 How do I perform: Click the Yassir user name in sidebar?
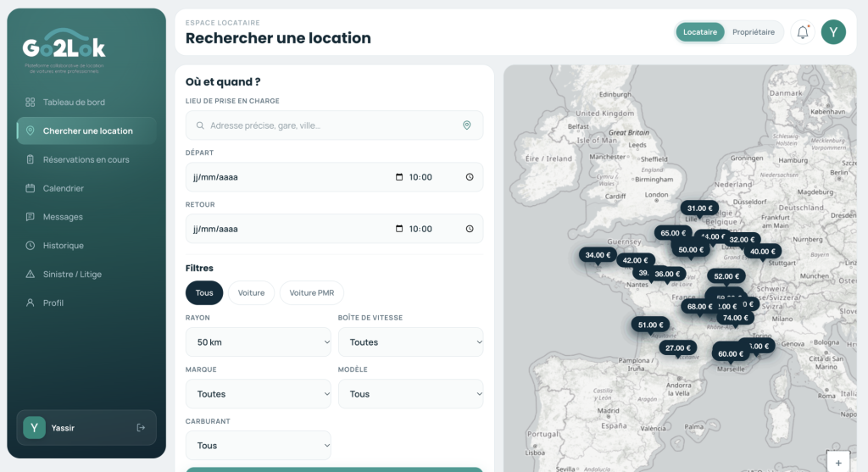coord(63,428)
